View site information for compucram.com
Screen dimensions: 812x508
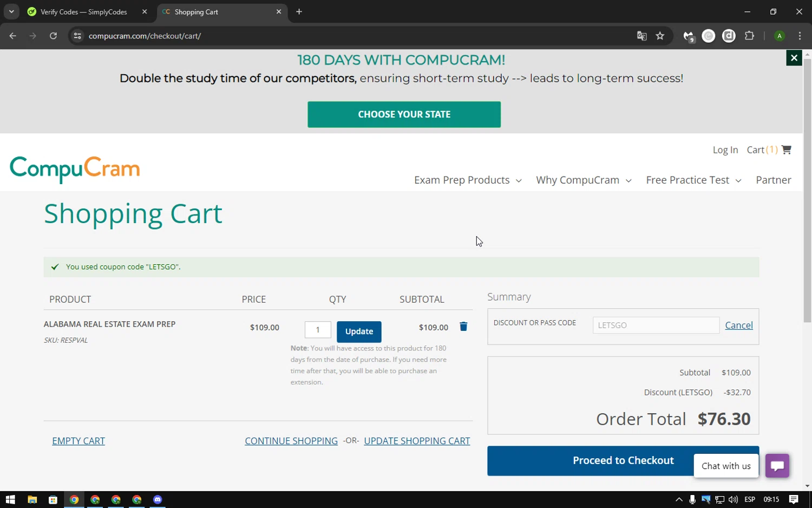(x=77, y=36)
